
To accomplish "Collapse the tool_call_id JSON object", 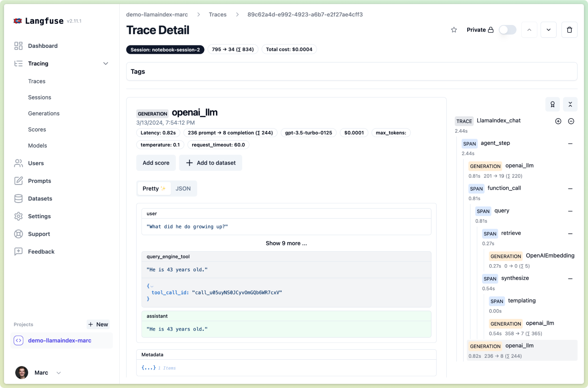I will tap(152, 286).
